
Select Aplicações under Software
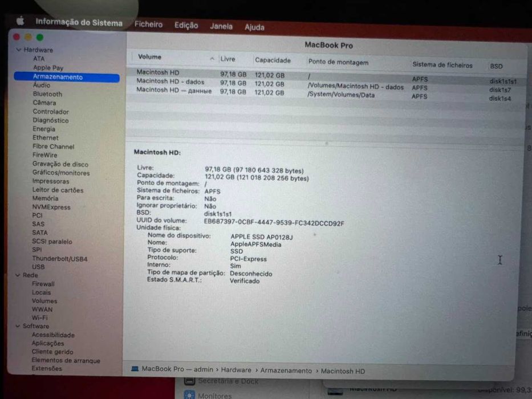click(48, 343)
